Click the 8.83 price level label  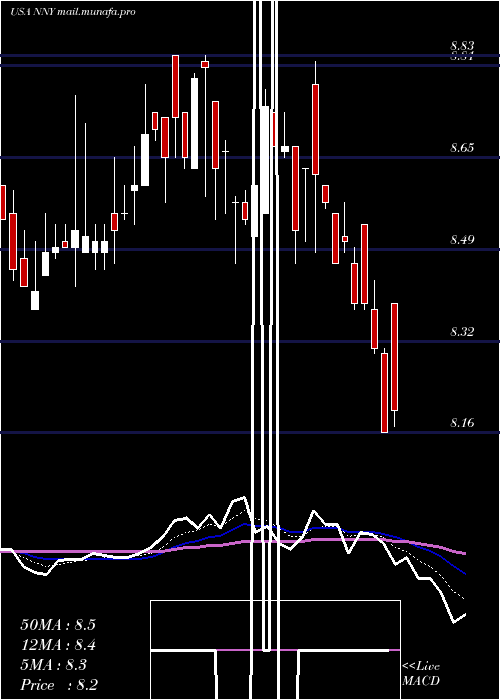coord(462,45)
